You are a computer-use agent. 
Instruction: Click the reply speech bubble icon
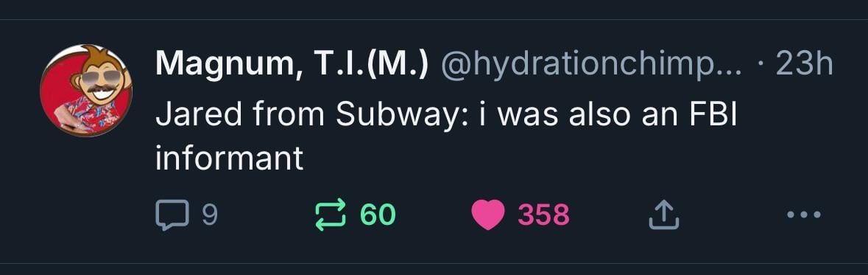coord(172,215)
